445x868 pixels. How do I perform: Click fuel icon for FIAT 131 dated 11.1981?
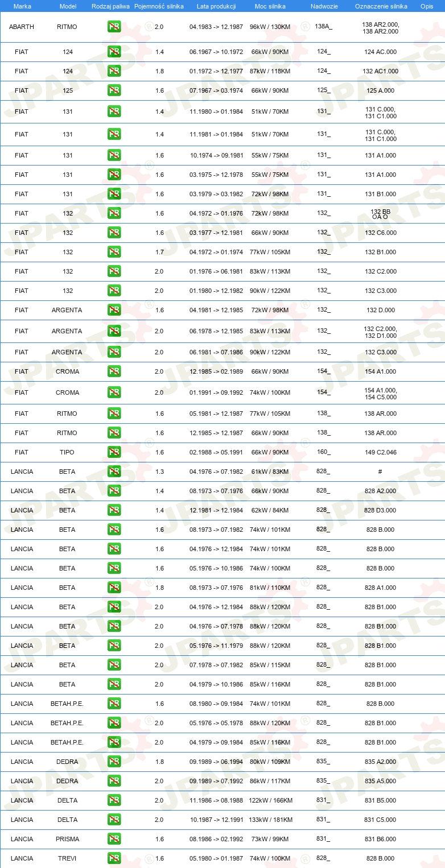click(x=114, y=134)
